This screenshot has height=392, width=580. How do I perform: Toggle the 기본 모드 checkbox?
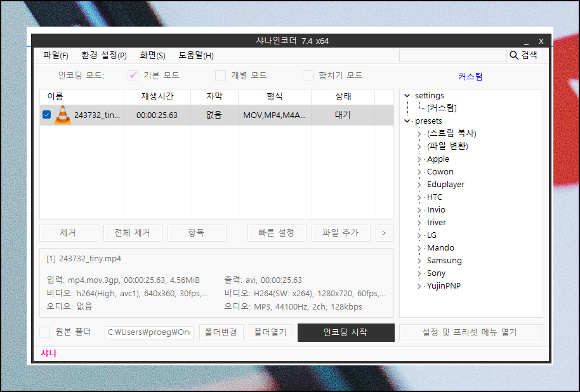[133, 75]
